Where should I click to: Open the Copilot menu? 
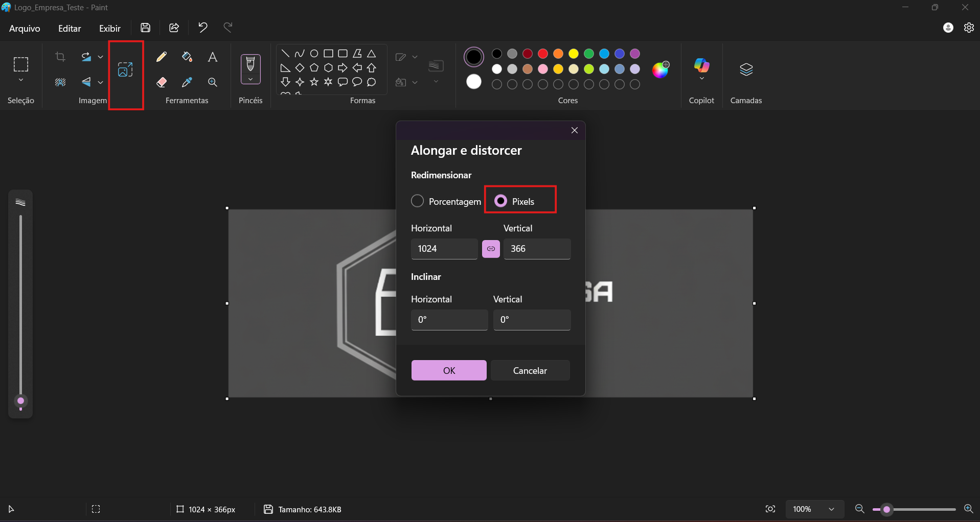pos(702,69)
